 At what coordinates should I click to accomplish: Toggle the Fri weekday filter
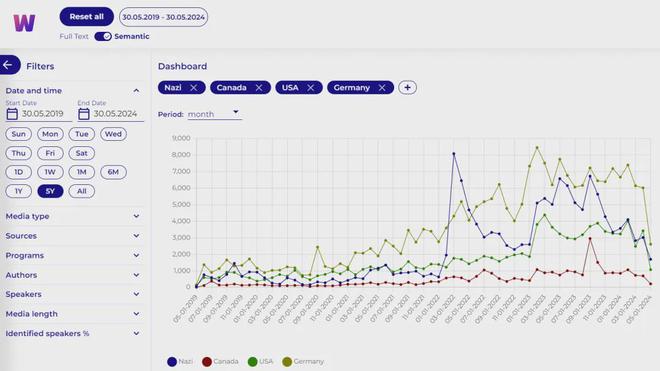pyautogui.click(x=50, y=153)
